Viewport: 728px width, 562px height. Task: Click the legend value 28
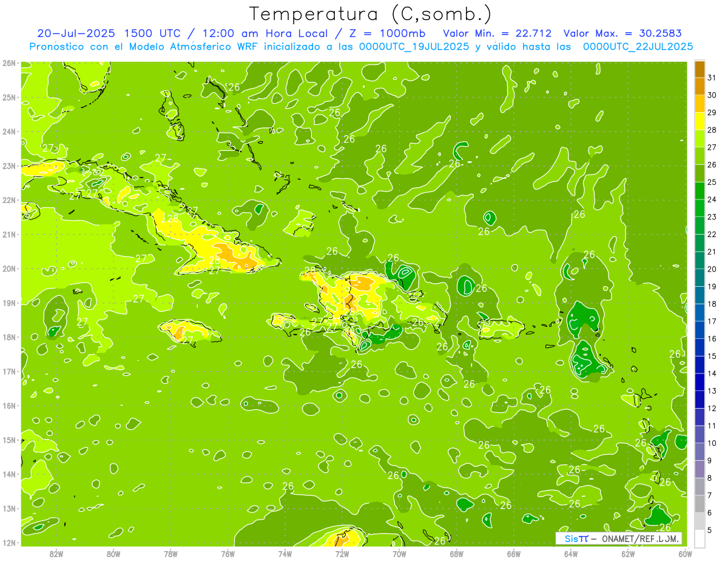(712, 130)
